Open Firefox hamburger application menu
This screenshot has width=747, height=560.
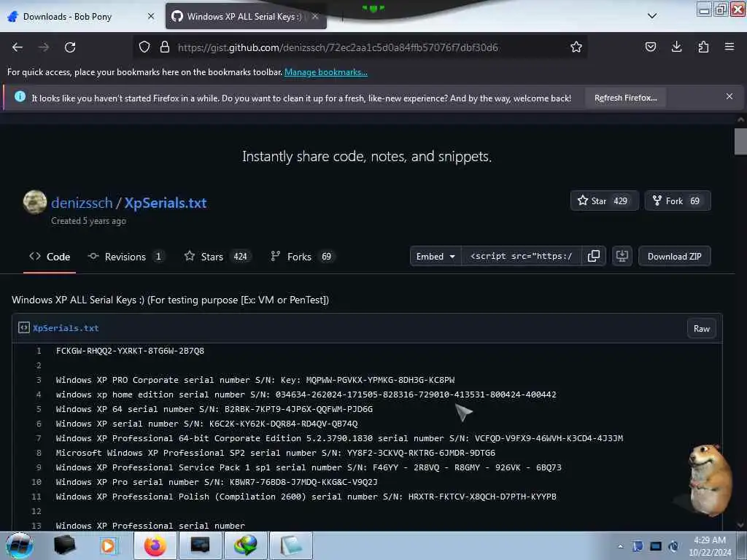729,47
